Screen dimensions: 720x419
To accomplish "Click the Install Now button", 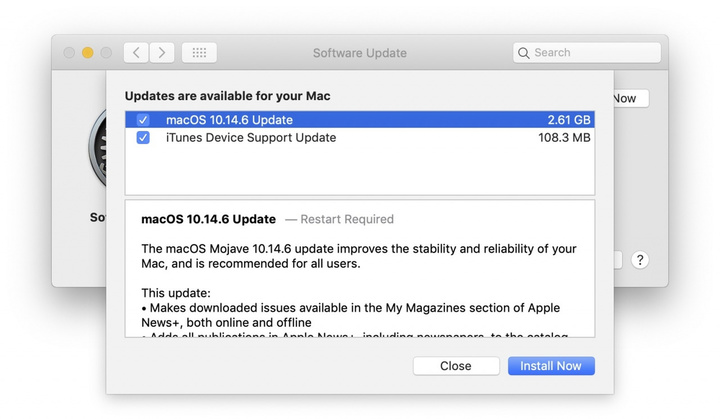I will coord(551,366).
